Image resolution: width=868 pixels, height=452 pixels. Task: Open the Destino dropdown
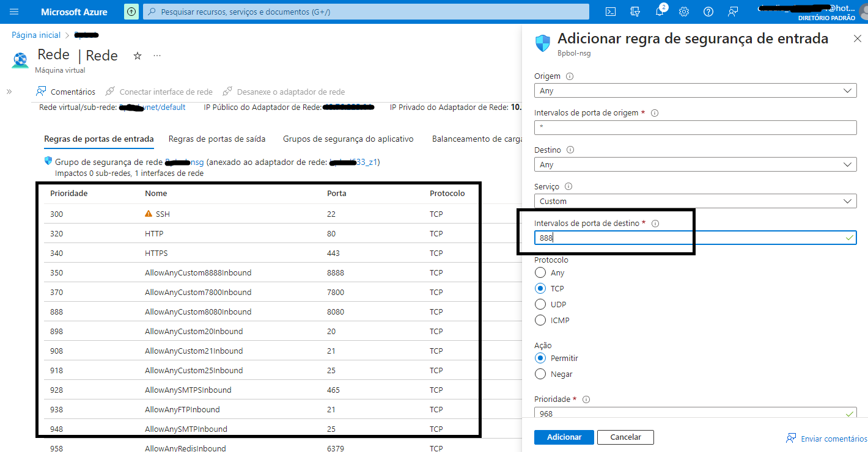click(695, 164)
